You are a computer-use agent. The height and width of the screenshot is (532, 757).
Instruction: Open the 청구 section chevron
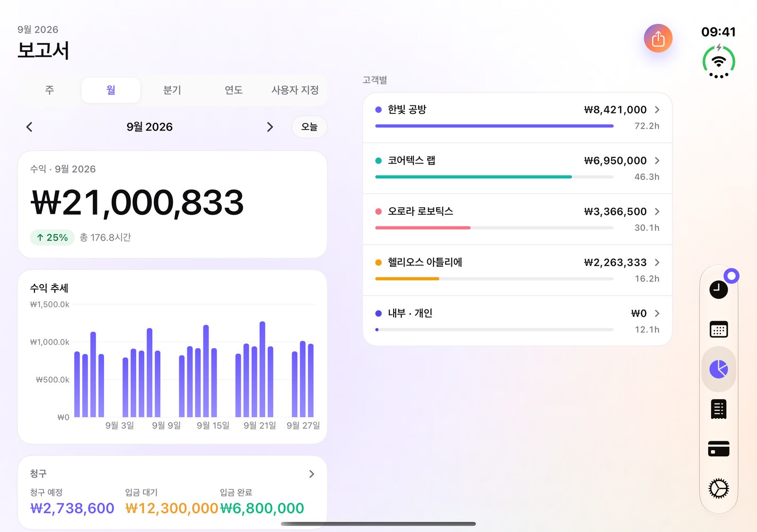(311, 474)
